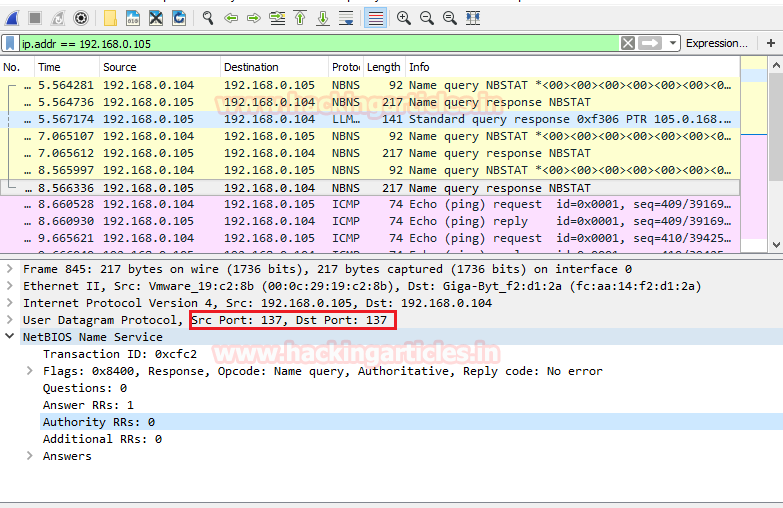This screenshot has height=508, width=783.
Task: Sort packets by Info column
Action: (x=572, y=67)
